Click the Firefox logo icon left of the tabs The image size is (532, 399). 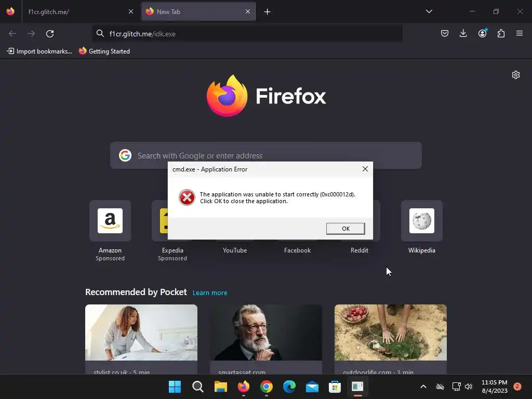pyautogui.click(x=10, y=11)
